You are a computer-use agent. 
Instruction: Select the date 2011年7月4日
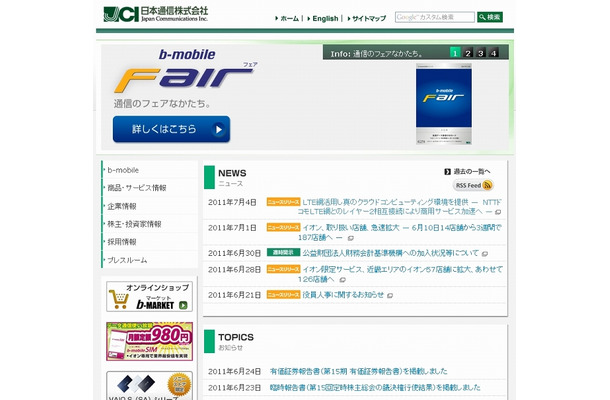pos(232,202)
